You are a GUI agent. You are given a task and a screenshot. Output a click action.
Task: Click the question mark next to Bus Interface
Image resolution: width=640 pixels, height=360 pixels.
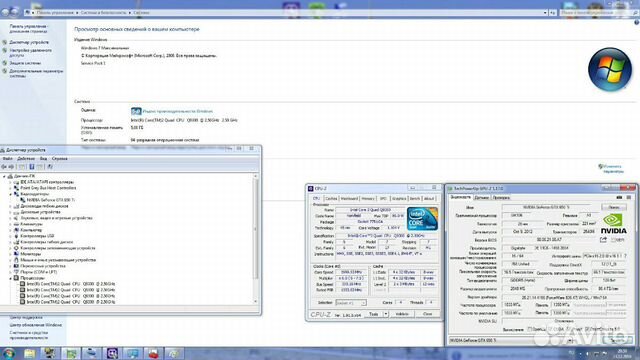coord(625,256)
